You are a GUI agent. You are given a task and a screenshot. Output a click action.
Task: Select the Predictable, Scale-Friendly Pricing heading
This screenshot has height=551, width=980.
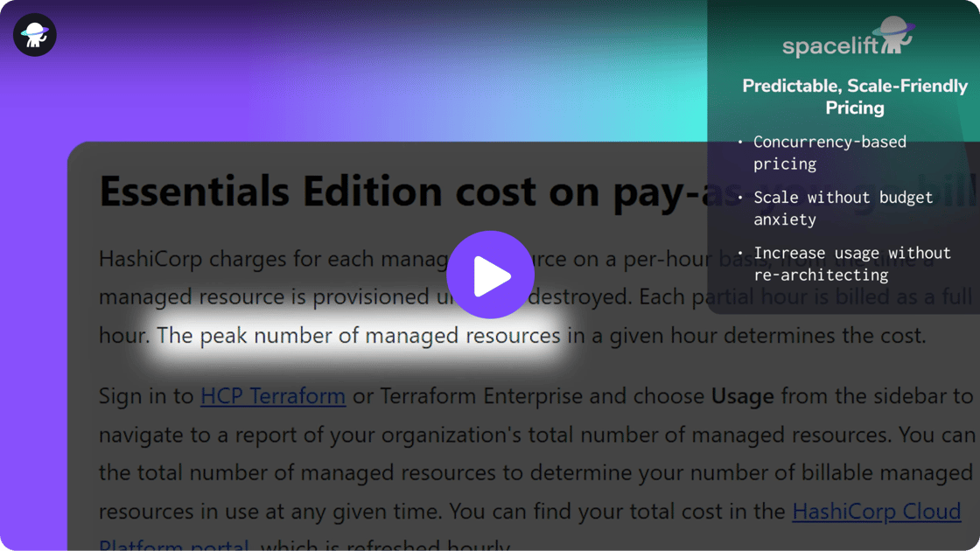pos(854,97)
